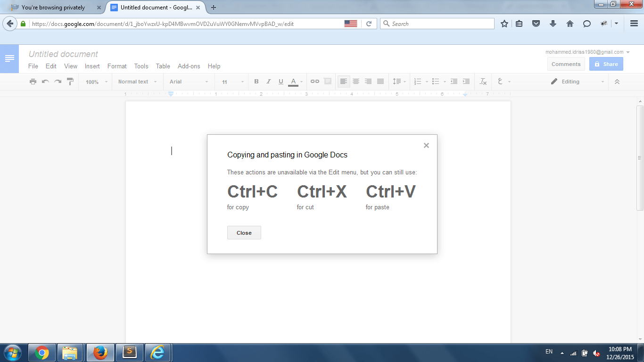
Task: Select Right align
Action: click(368, 82)
